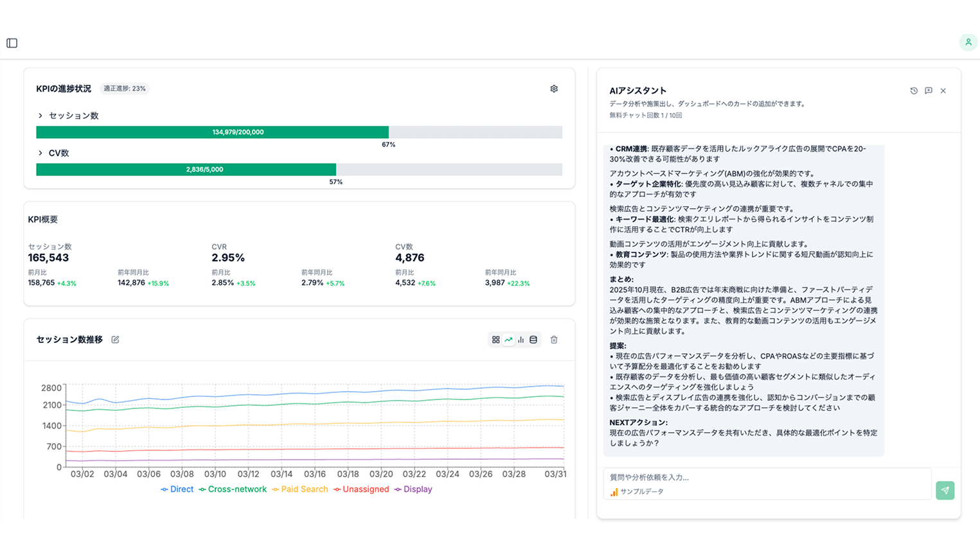Open AI assistant chat history
Screen dimensions: 980x560
(914, 91)
